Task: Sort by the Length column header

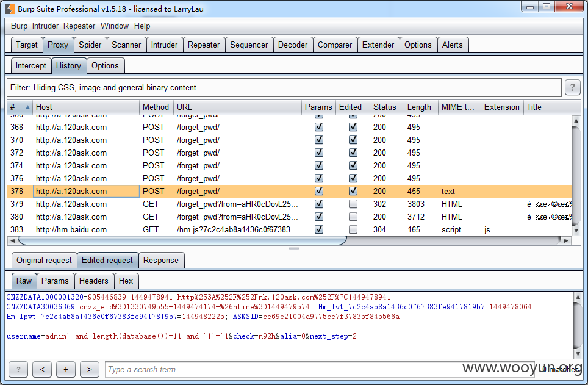Action: [x=421, y=107]
